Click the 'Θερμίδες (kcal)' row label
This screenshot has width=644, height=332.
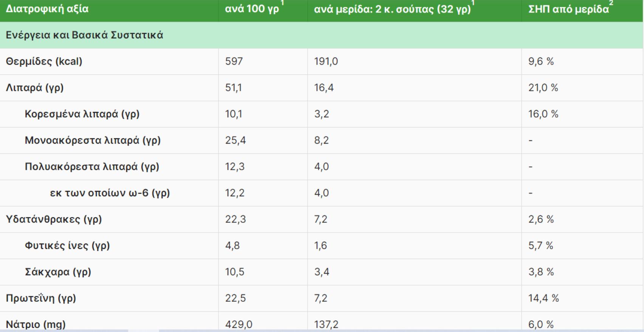coord(44,61)
